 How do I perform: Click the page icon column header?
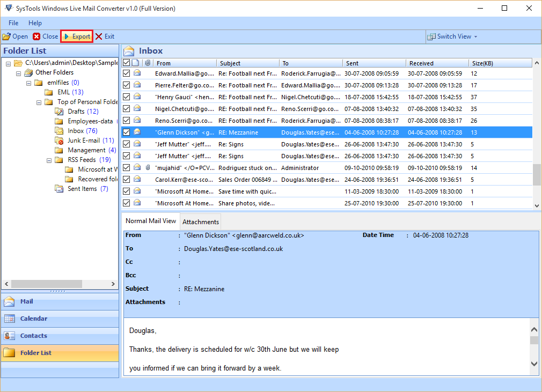(135, 63)
